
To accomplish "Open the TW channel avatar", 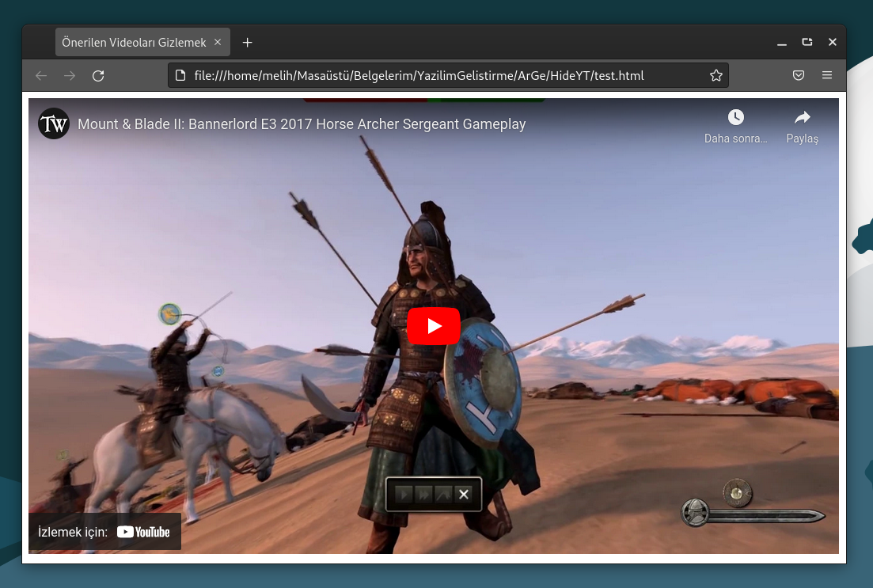I will [x=54, y=124].
